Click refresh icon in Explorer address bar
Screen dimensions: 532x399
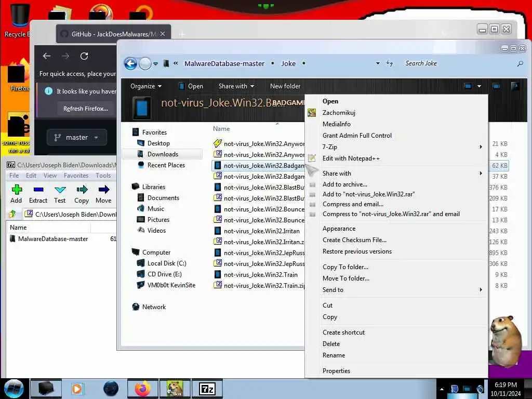point(390,63)
